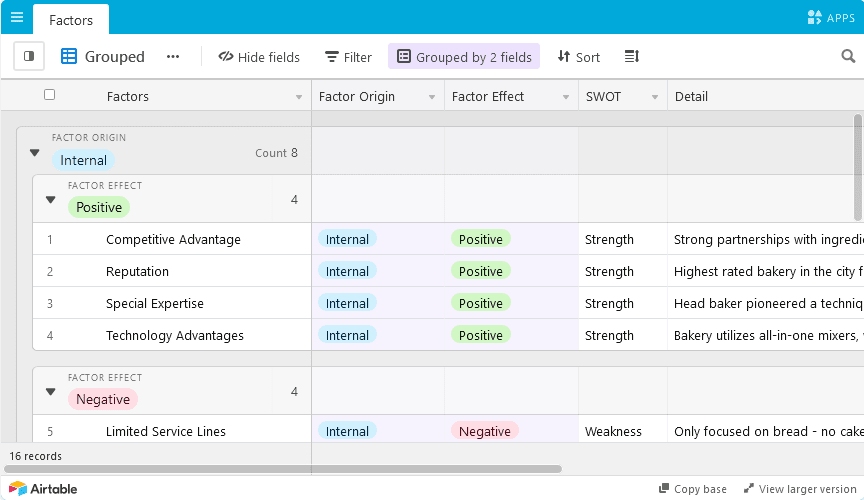
Task: Open the Sort options
Action: 579,57
